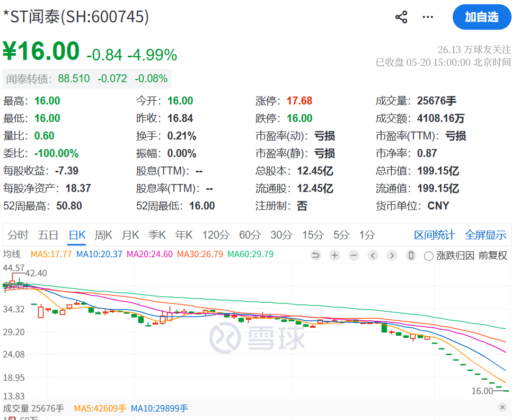Click the 42.40 high marker on chart
Viewport: 520px width, 420px height.
coord(36,273)
